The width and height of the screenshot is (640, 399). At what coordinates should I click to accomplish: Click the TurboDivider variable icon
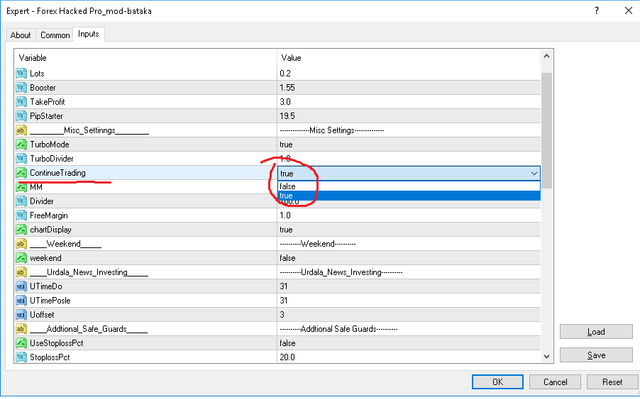point(21,159)
